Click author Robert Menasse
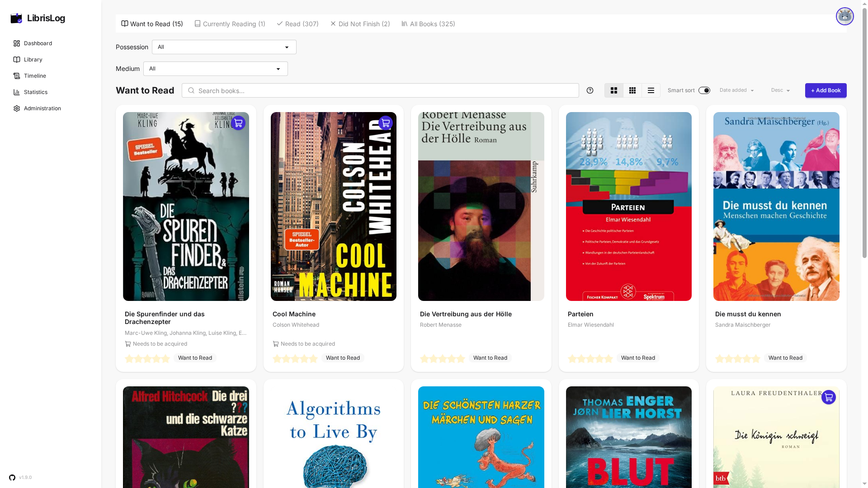The width and height of the screenshot is (868, 488). pyautogui.click(x=441, y=325)
